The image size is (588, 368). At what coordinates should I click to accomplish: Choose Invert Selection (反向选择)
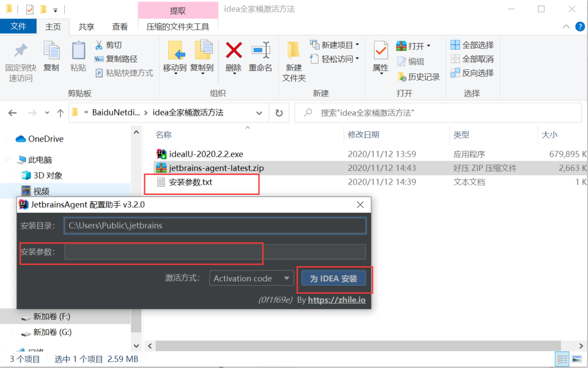[x=472, y=73]
